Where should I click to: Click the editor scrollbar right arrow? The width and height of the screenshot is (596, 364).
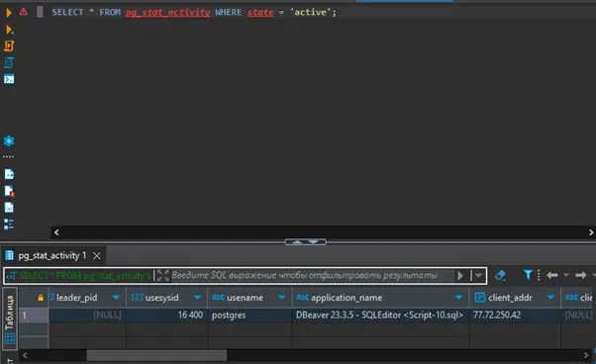pos(591,232)
